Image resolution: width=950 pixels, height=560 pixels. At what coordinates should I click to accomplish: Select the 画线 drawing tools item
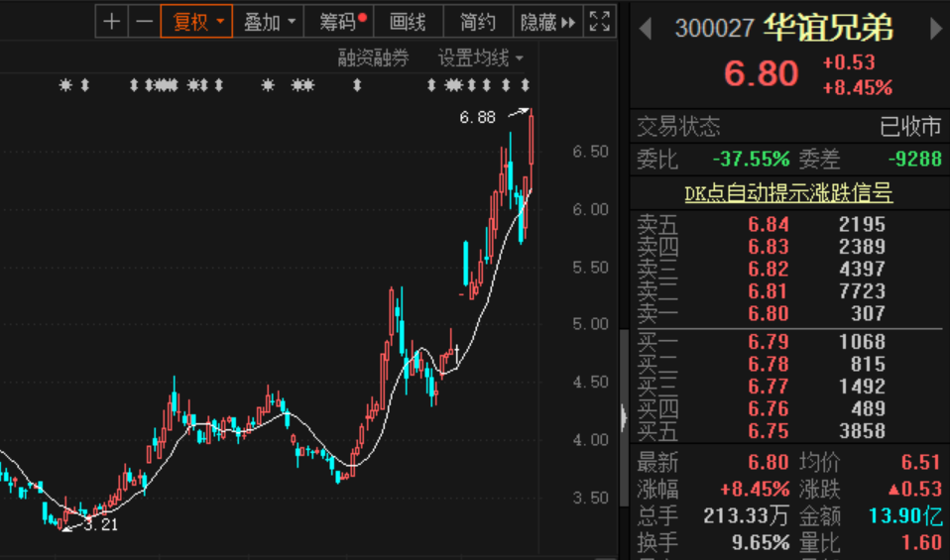point(408,22)
